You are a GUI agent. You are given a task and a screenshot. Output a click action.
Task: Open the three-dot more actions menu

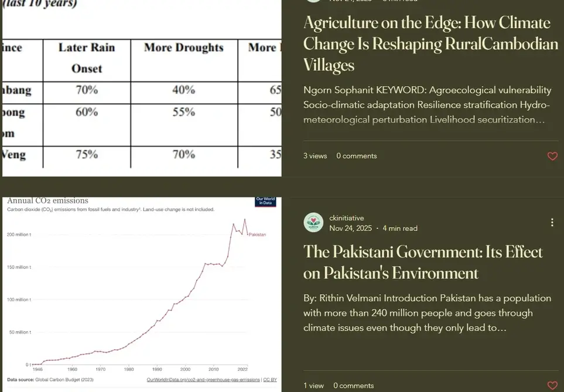click(552, 223)
